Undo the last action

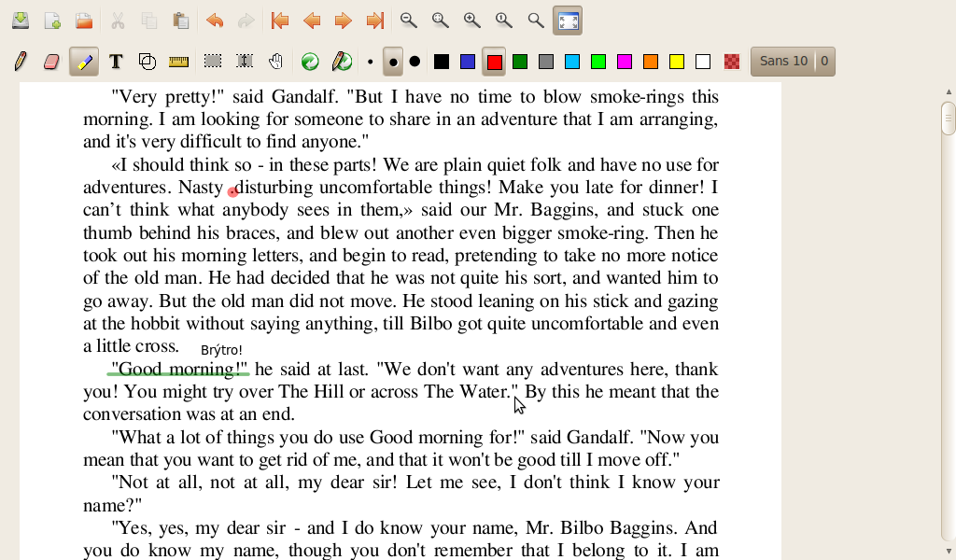pos(215,21)
